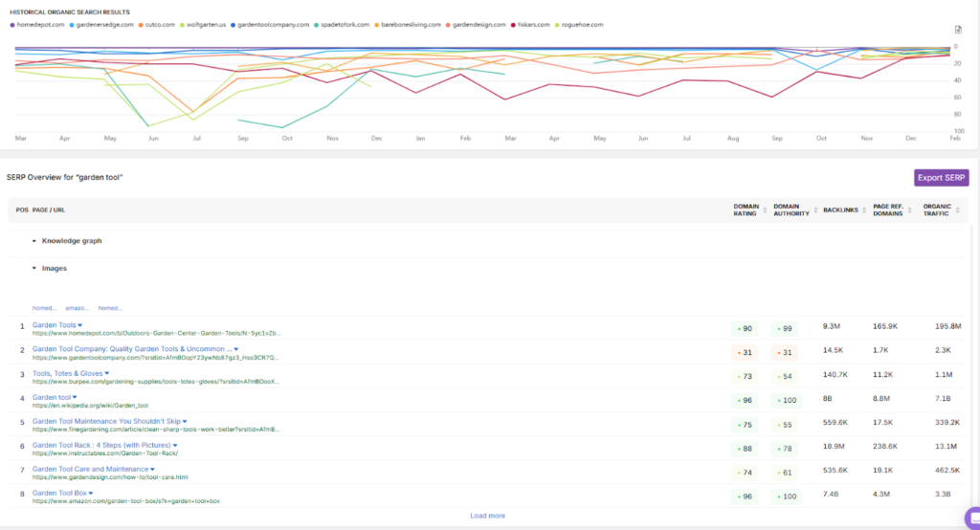Open the Garden Tool Box link
The height and width of the screenshot is (530, 980).
[59, 493]
